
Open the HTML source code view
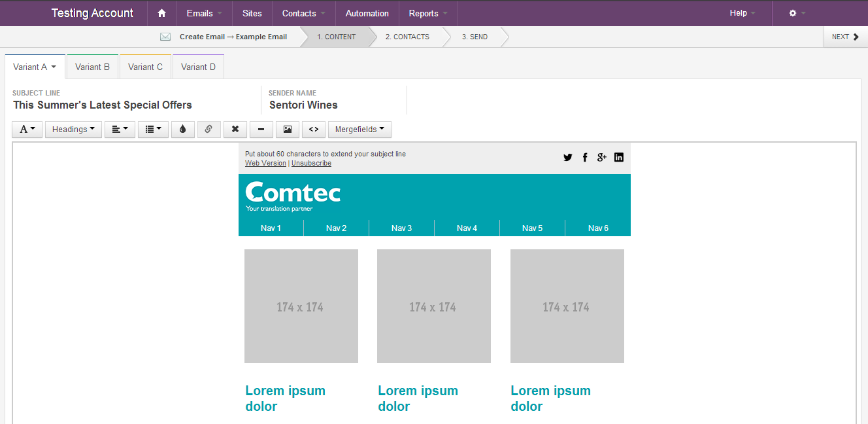point(314,130)
